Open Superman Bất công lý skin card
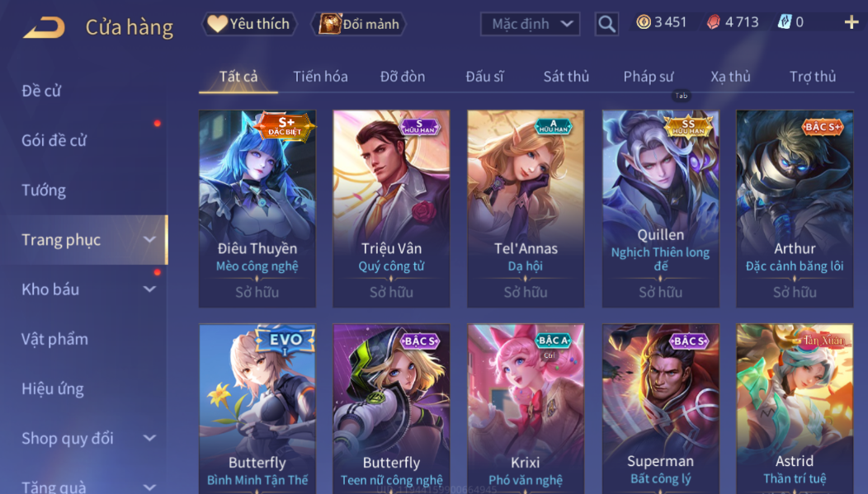Image resolution: width=868 pixels, height=494 pixels. (x=660, y=408)
